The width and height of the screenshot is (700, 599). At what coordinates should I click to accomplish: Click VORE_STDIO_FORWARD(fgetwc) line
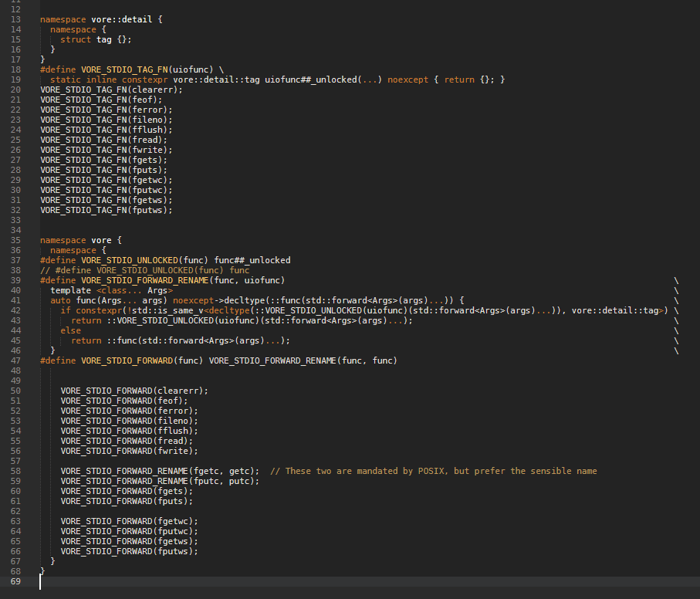point(129,521)
